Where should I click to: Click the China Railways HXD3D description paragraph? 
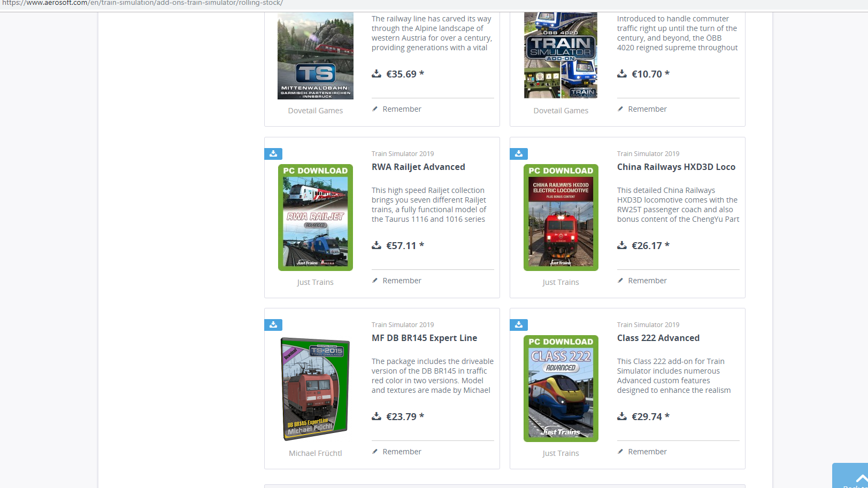pos(678,205)
